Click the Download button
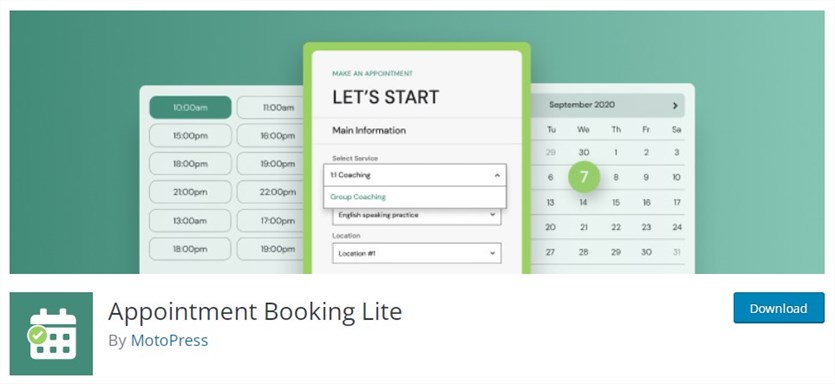This screenshot has height=384, width=835. (779, 308)
